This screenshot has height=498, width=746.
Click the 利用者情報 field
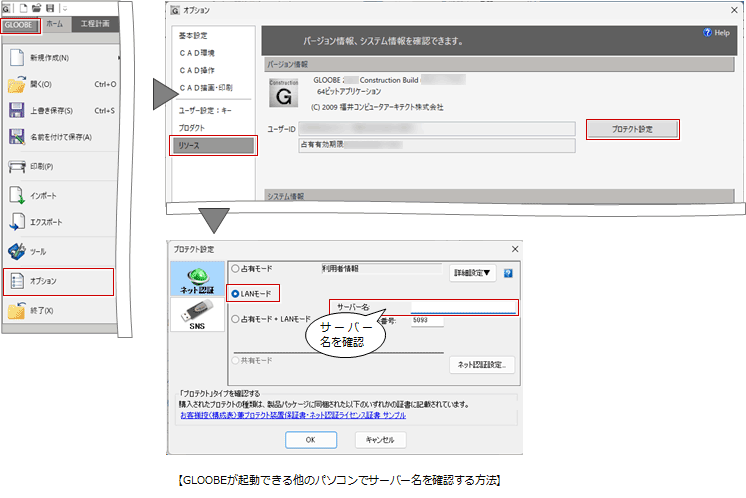pos(382,269)
